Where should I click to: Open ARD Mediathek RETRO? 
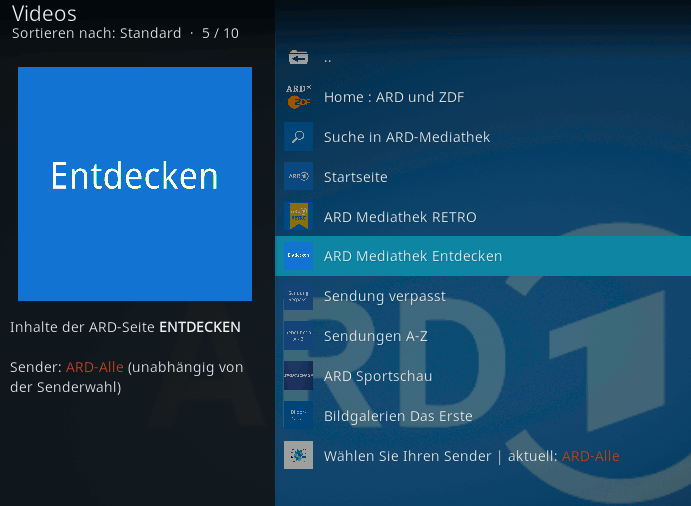[x=483, y=216]
